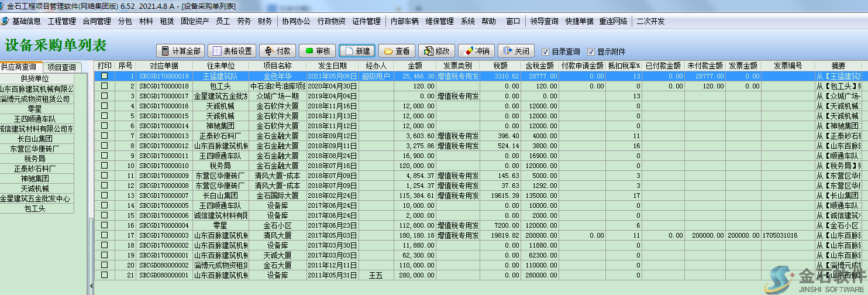Uncheck the 显示附件 checkbox
Screen dimensions: 868x295
(591, 52)
